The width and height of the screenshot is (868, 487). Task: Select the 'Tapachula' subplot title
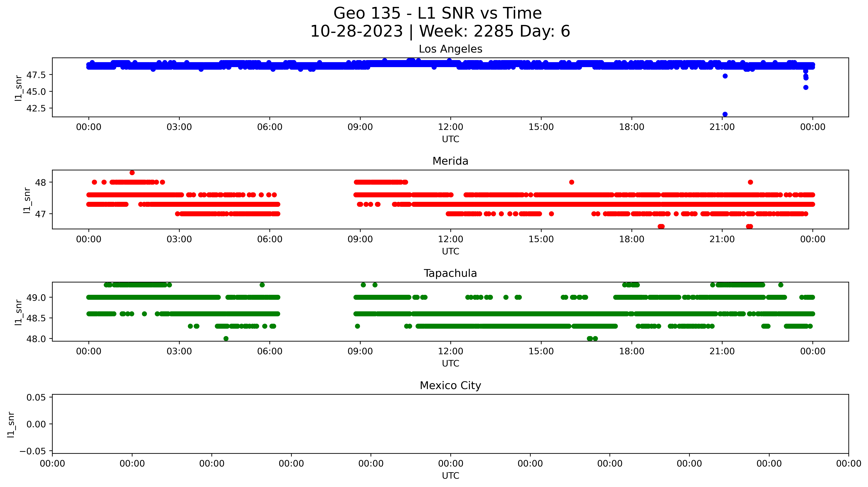451,273
